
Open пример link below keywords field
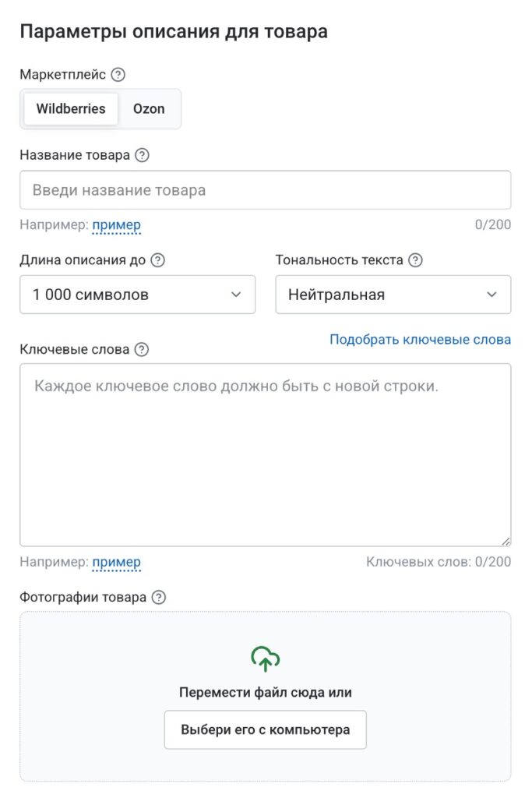click(116, 562)
